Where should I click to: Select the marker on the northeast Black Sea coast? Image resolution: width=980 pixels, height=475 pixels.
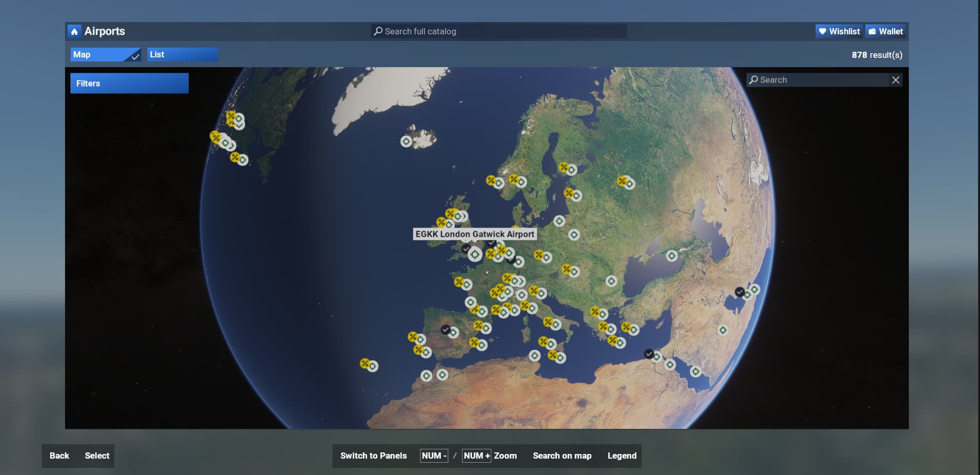point(672,255)
